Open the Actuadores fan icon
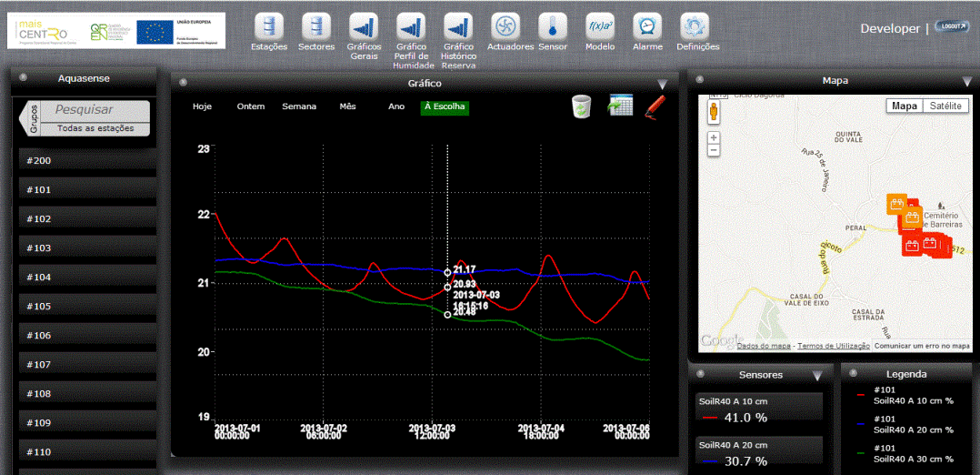Viewport: 980px width, 475px height. click(505, 27)
